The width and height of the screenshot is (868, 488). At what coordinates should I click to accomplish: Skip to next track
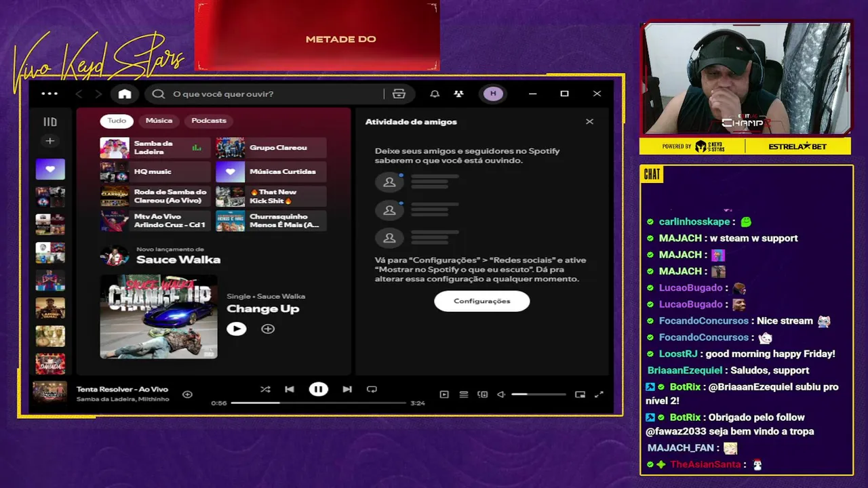(x=347, y=389)
